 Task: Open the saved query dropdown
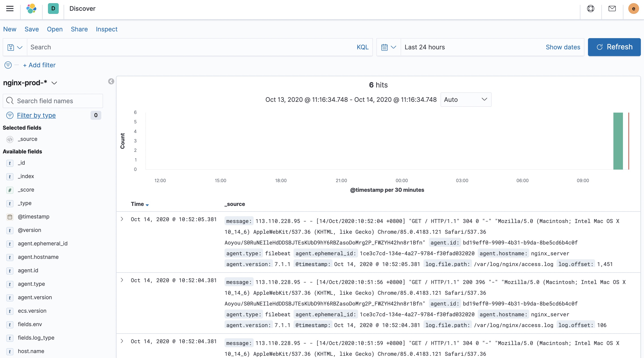click(15, 47)
